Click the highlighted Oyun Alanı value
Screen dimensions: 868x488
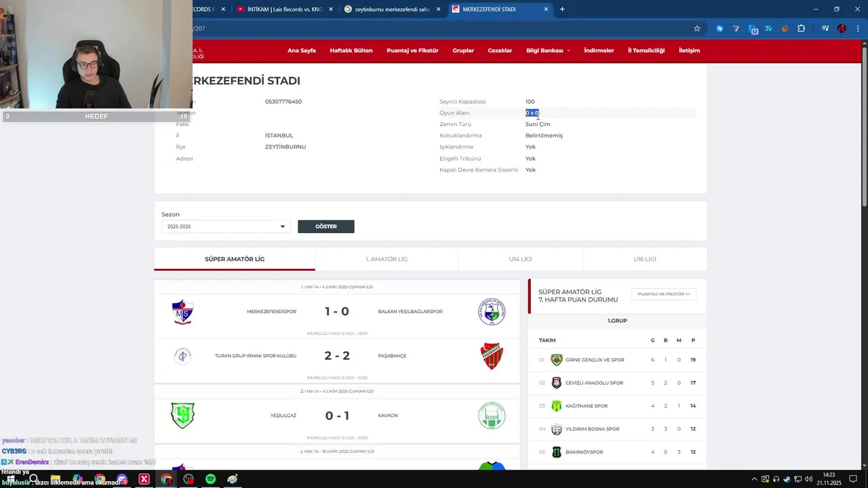(x=532, y=113)
